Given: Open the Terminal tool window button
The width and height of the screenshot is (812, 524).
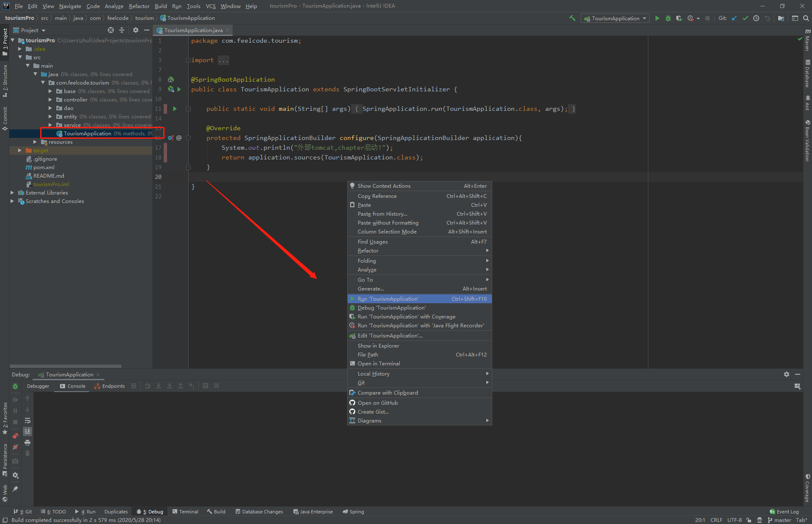Looking at the screenshot, I should 185,511.
